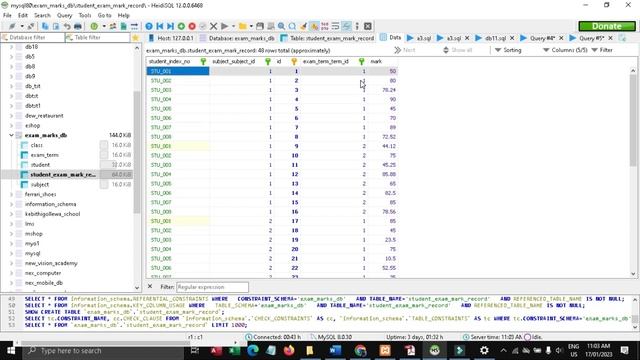640x360 pixels.
Task: Click the connect to server plug icon
Action: [x=13, y=26]
